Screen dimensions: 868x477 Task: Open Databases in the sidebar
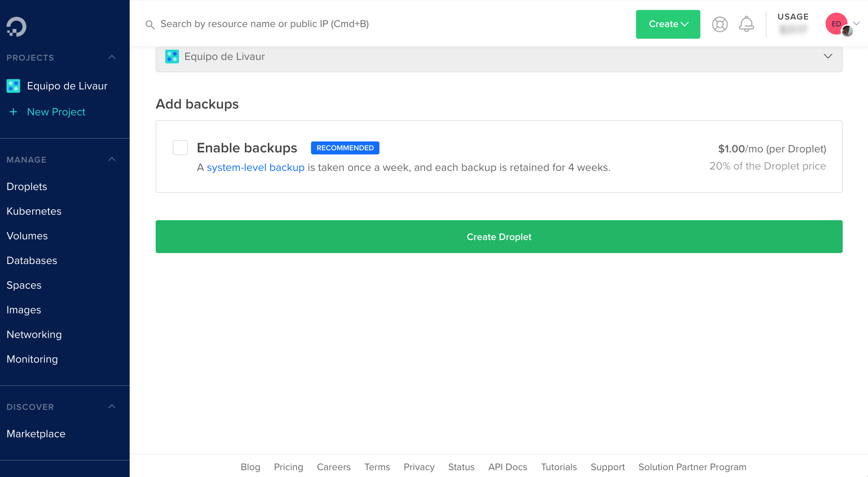click(32, 261)
